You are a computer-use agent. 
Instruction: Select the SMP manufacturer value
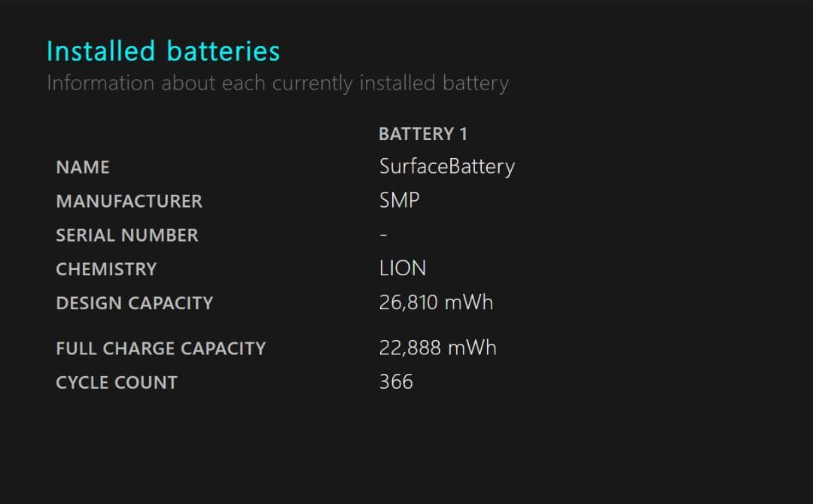(399, 200)
